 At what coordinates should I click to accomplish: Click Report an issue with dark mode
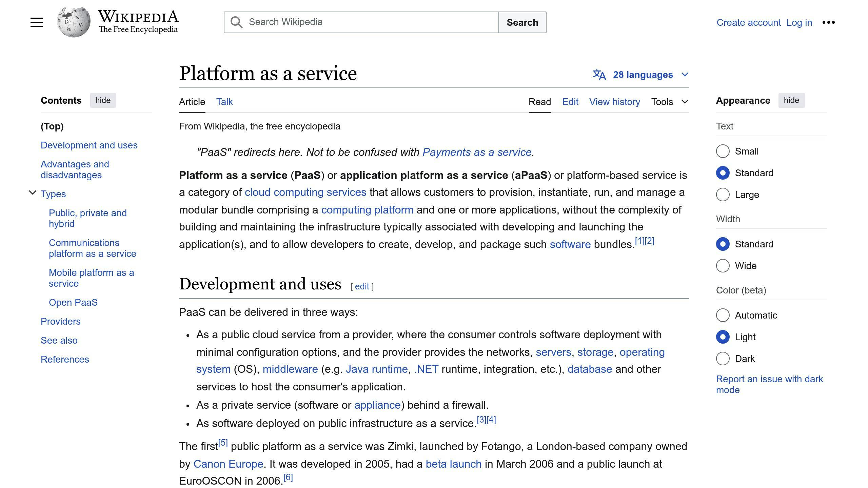(x=769, y=384)
